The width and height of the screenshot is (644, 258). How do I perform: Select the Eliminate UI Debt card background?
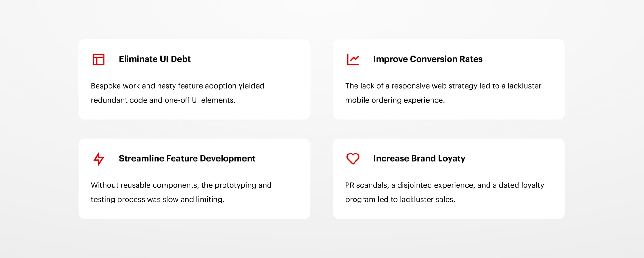(194, 79)
